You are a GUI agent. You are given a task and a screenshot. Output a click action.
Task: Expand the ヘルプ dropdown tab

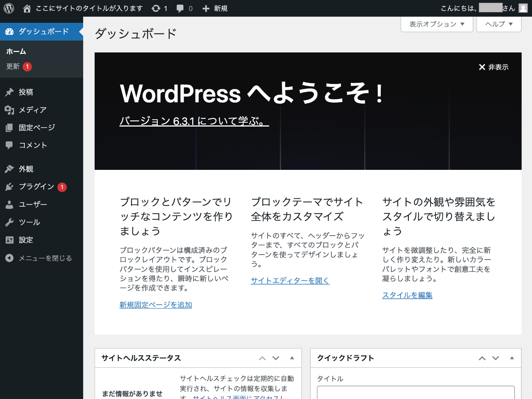tap(499, 24)
